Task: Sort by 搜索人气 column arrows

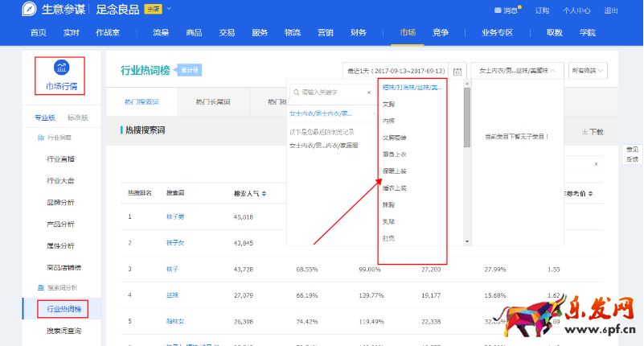Action: click(264, 194)
